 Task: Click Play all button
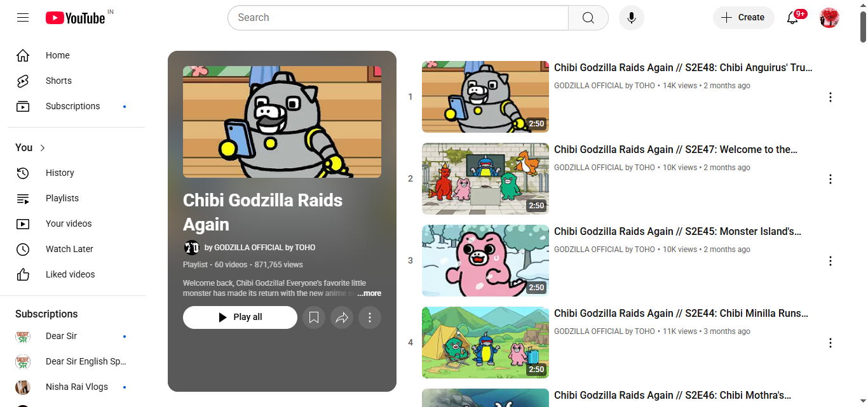click(x=240, y=317)
